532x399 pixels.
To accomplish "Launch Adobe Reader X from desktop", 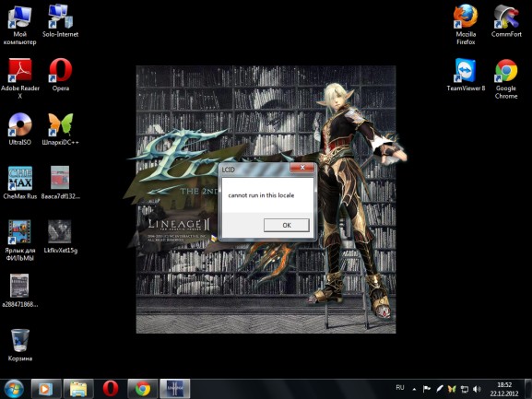I will tap(20, 78).
